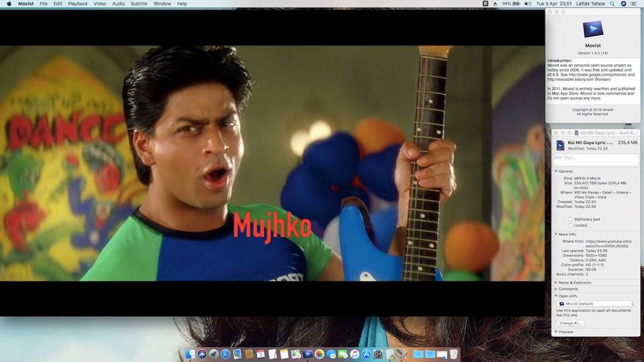
Task: Open the Movist application menu
Action: [26, 4]
